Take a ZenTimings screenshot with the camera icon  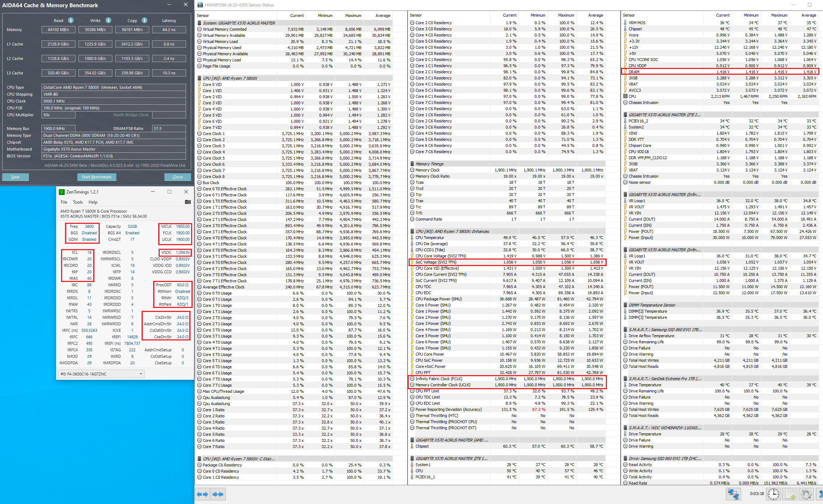point(188,202)
